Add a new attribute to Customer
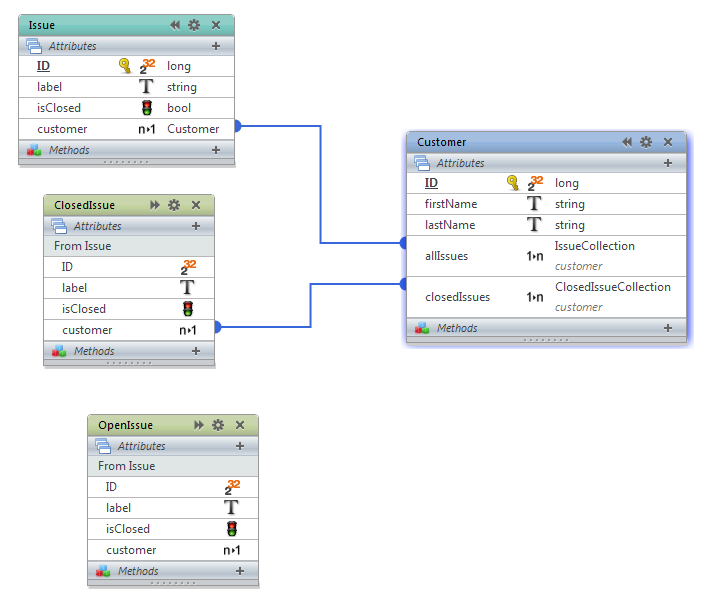The height and width of the screenshot is (614, 720). (x=667, y=162)
